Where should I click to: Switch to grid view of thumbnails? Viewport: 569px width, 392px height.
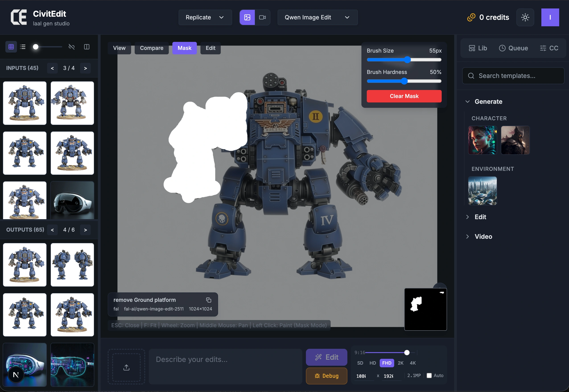coord(11,47)
